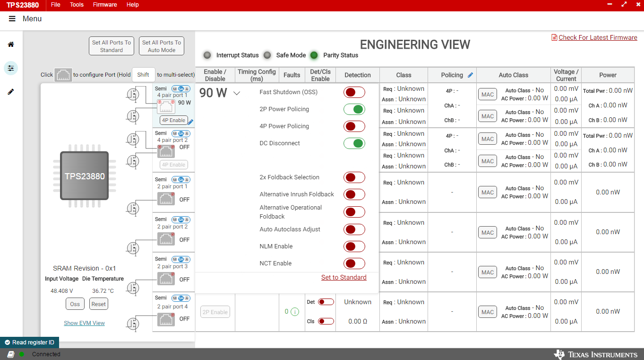Select the 2 pair port 2 jack icon
Image resolution: width=644 pixels, height=360 pixels.
coord(166,239)
